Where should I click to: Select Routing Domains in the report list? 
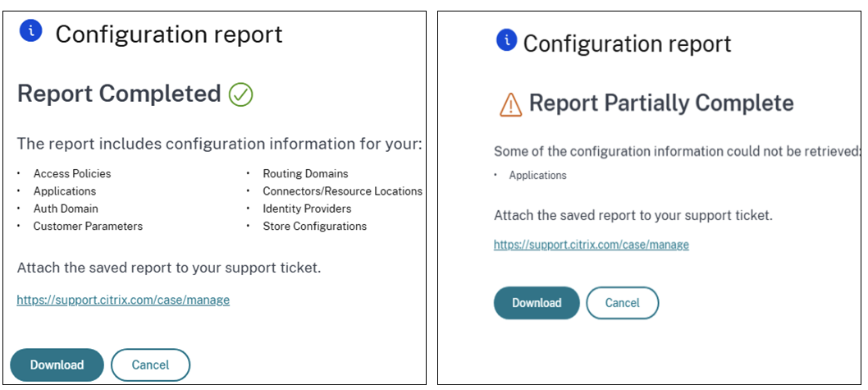[x=305, y=173]
